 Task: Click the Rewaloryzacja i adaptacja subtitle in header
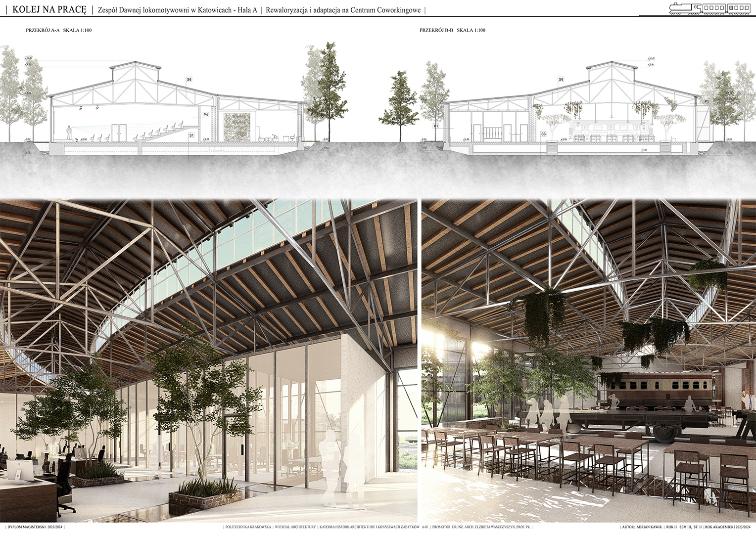coord(343,10)
